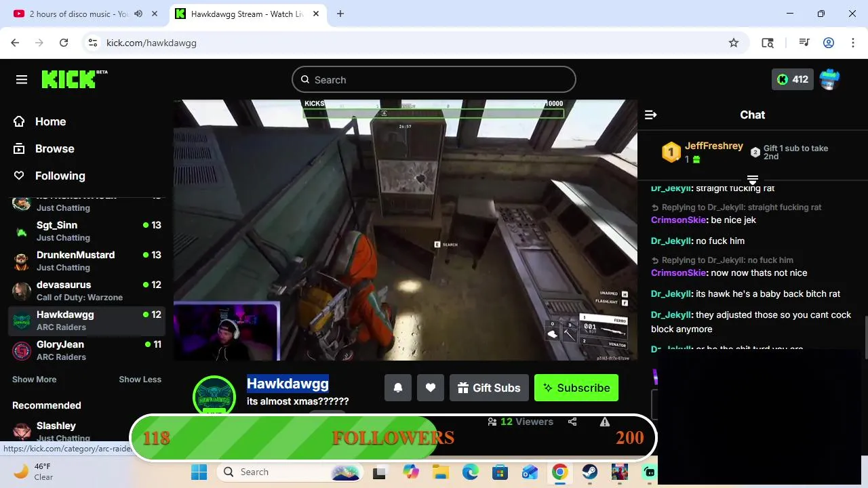Expand the gift leaderboard arrow
The width and height of the screenshot is (868, 488).
pyautogui.click(x=752, y=180)
